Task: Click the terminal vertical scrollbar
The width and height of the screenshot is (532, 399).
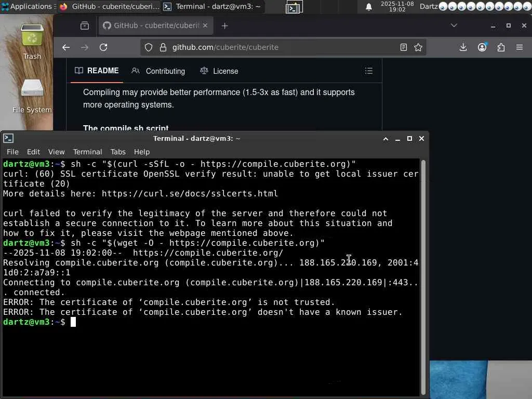Action: 423,277
